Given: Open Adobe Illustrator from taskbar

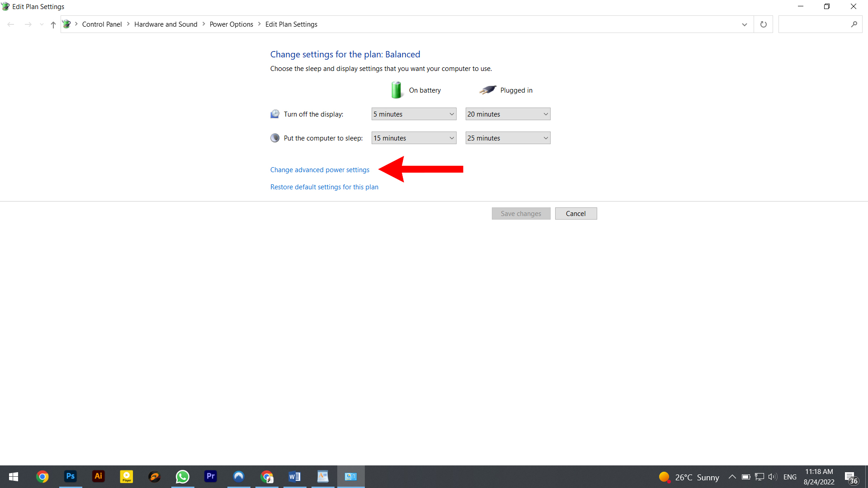Looking at the screenshot, I should point(98,476).
